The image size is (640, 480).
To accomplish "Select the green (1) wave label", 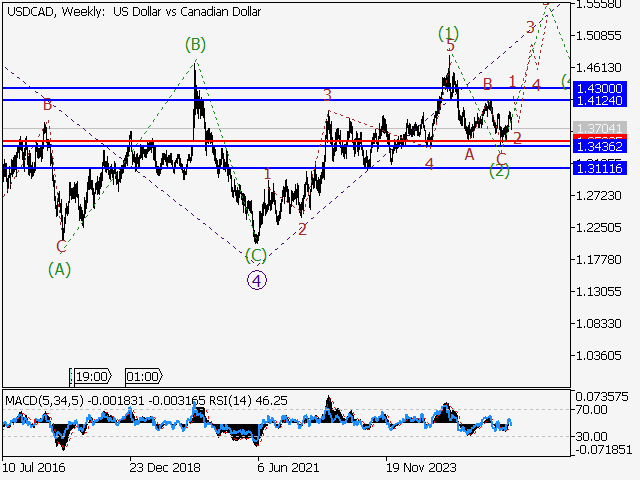I will (x=448, y=33).
